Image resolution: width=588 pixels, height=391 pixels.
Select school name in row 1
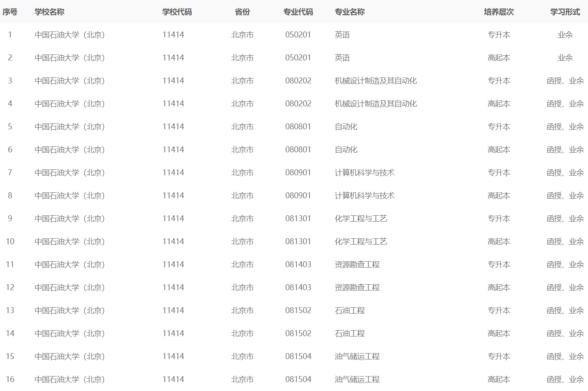tap(70, 35)
